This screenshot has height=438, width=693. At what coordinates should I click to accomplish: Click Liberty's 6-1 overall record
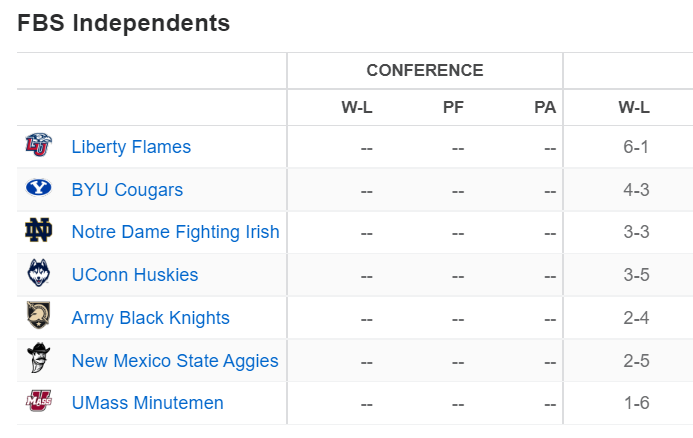tap(636, 147)
